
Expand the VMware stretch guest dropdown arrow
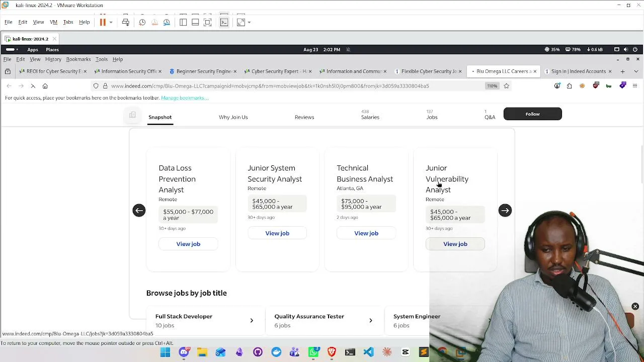(249, 22)
